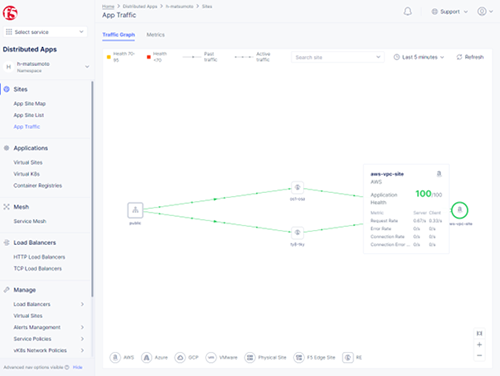Click the Search site input field

pyautogui.click(x=338, y=57)
